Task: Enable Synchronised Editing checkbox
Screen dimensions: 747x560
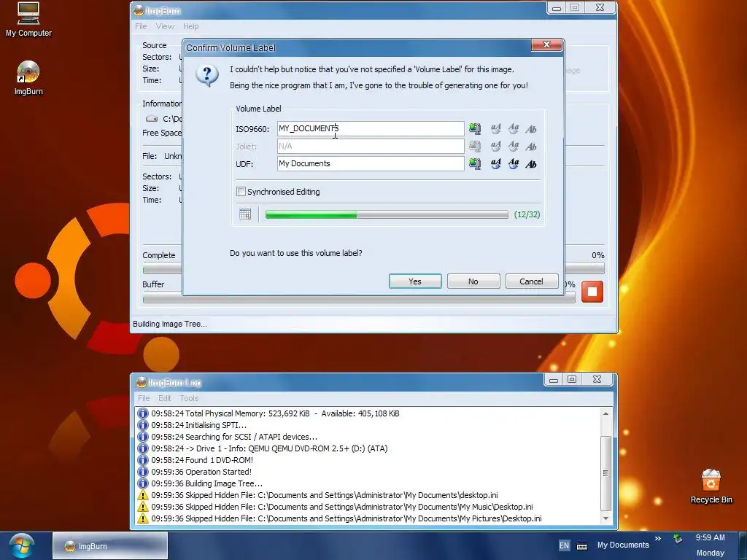Action: click(x=241, y=192)
